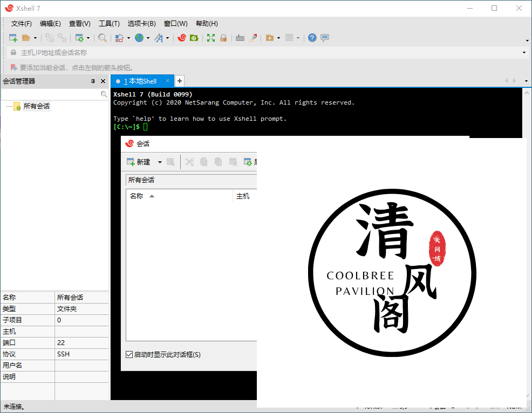Open the pane layout dropdown arrow
Screen dimensions: 532x413
(x=298, y=38)
